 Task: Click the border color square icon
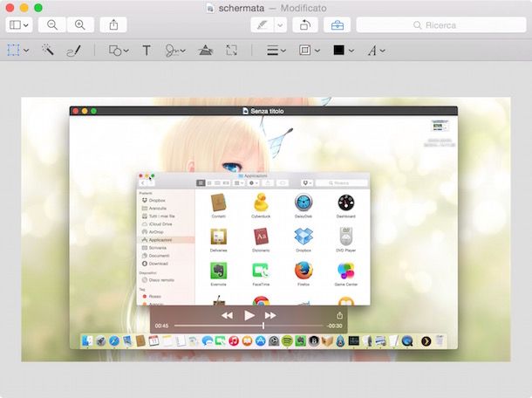304,51
